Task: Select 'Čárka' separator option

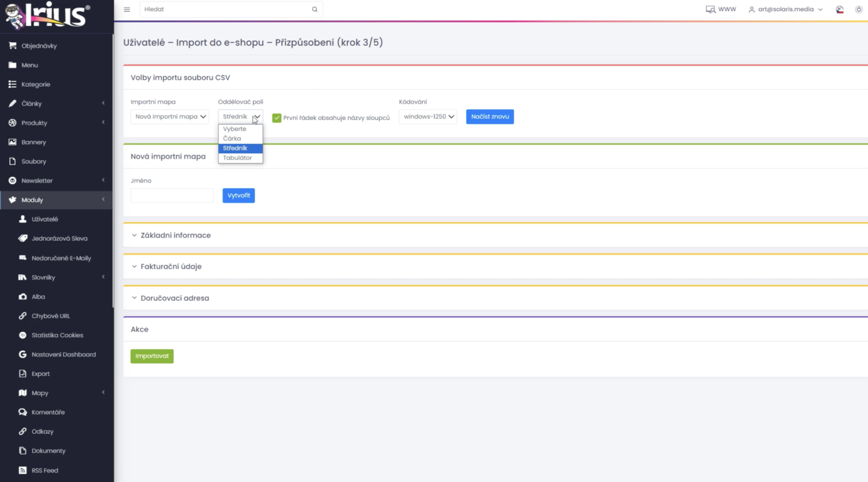Action: click(x=240, y=138)
